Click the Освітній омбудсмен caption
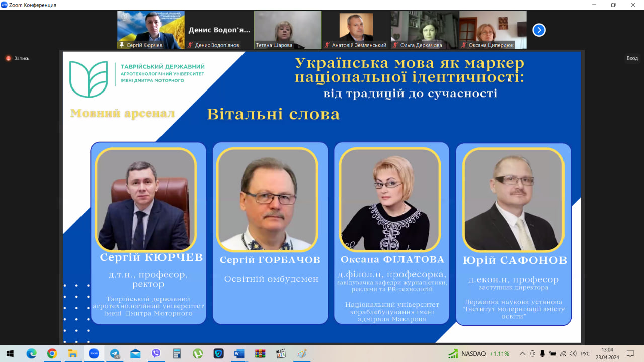 point(271,279)
